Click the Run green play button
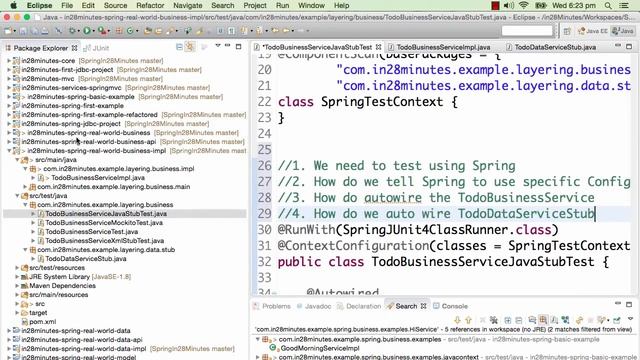Viewport: 640px width, 360px height. point(87,31)
